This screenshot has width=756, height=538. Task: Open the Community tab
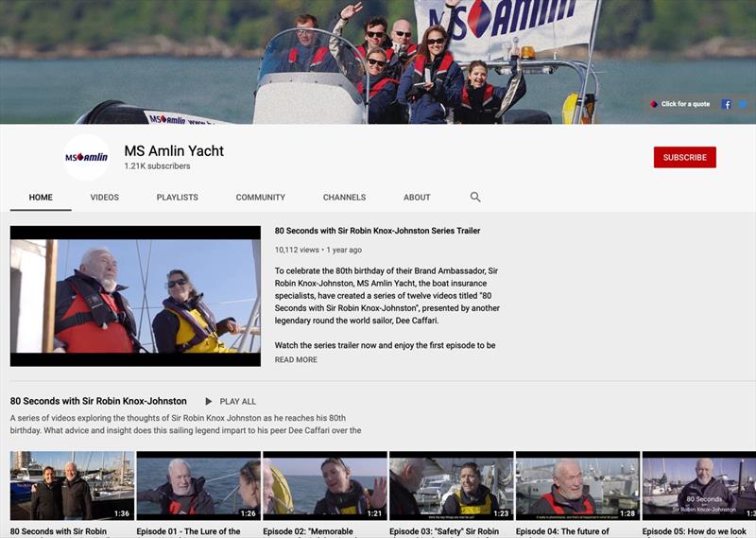tap(261, 198)
